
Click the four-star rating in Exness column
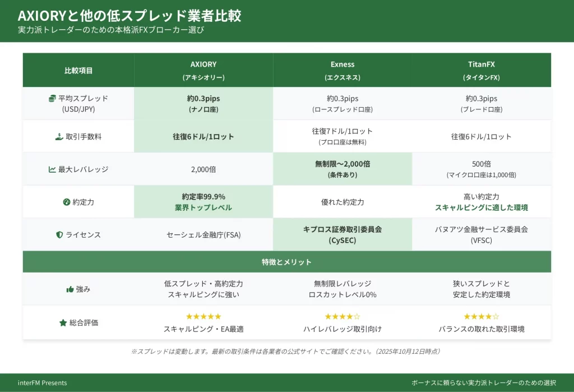[342, 317]
